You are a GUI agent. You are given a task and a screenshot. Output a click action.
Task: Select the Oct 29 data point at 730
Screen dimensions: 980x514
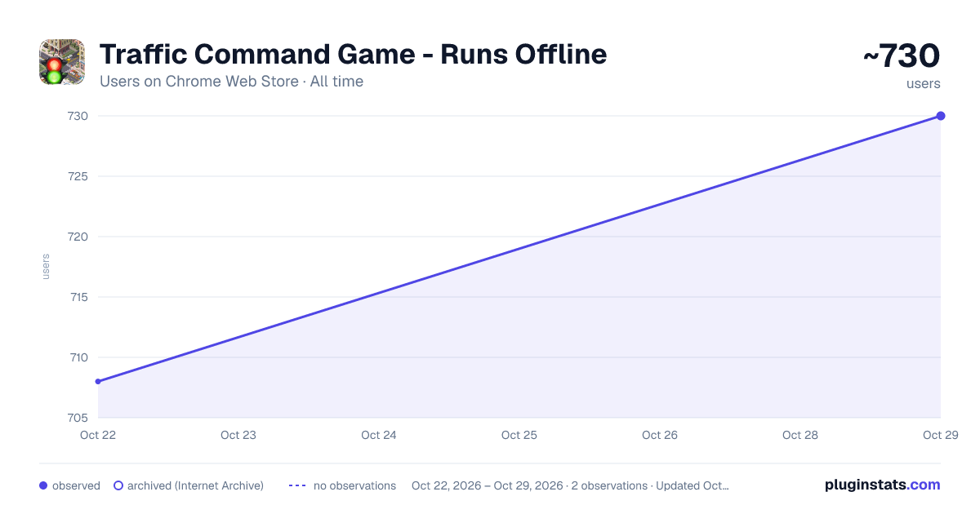tap(941, 116)
